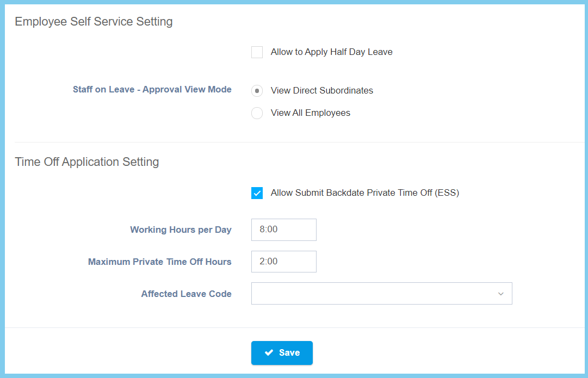This screenshot has width=588, height=378.
Task: Click the Maximum Private Time Off Hours input
Action: tap(283, 262)
